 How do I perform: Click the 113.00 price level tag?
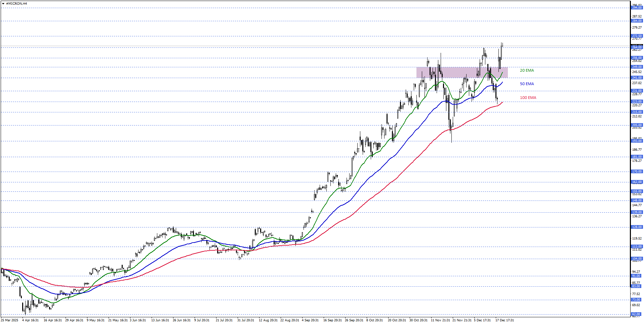coord(636,246)
